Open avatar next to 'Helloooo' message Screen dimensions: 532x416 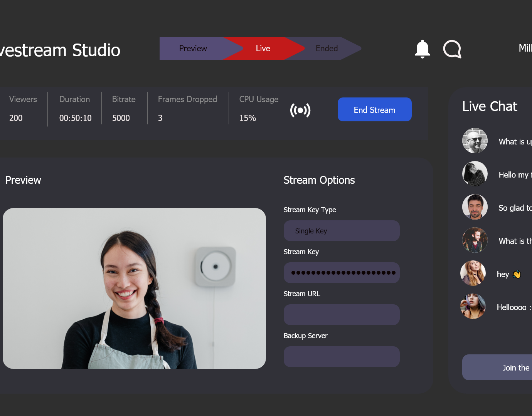[473, 306]
